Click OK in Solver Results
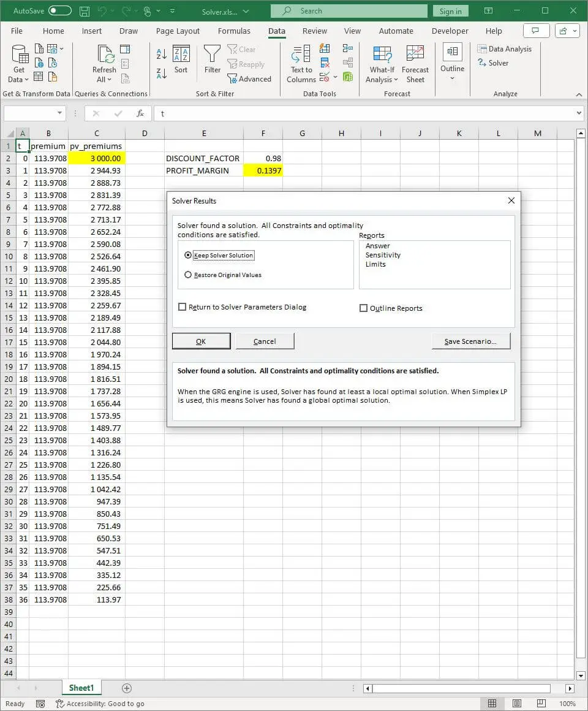588x711 pixels. click(x=201, y=341)
